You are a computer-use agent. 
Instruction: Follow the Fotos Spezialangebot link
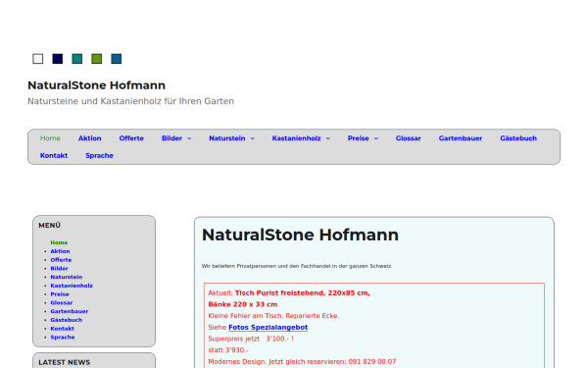pos(269,328)
